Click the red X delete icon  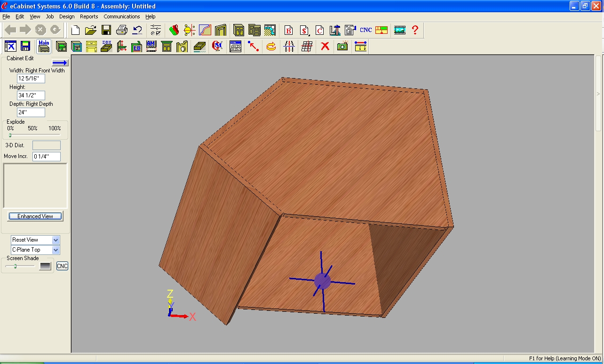325,46
